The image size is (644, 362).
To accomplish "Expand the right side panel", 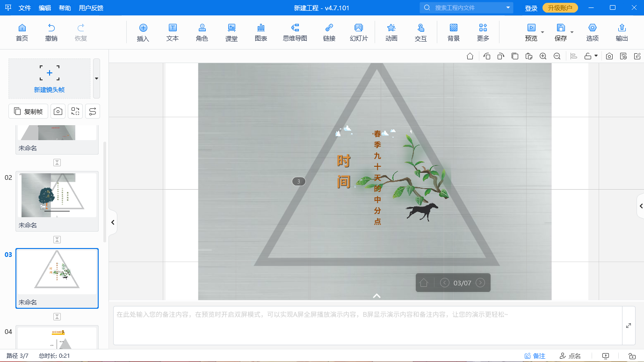I will pyautogui.click(x=641, y=206).
